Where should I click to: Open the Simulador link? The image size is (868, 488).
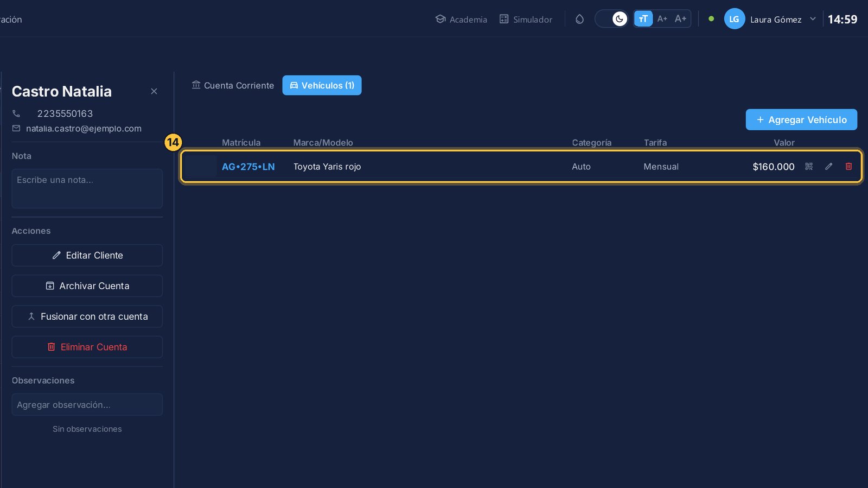click(526, 19)
